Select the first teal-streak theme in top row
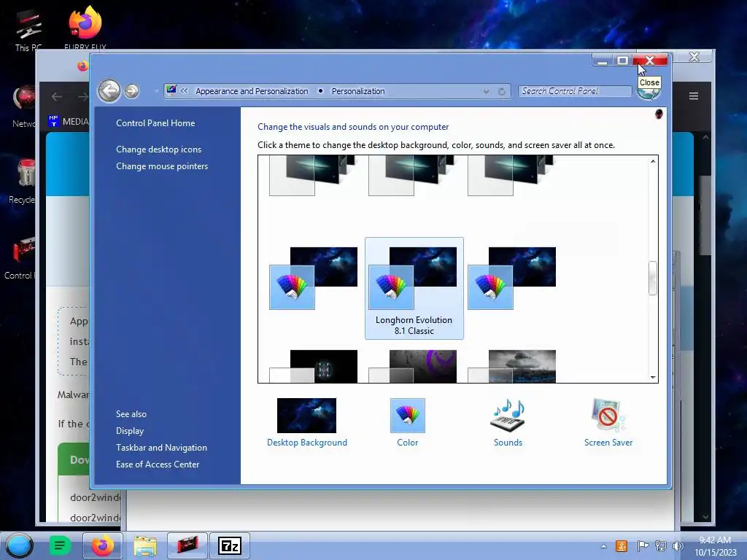Image resolution: width=747 pixels, height=560 pixels. [314, 176]
